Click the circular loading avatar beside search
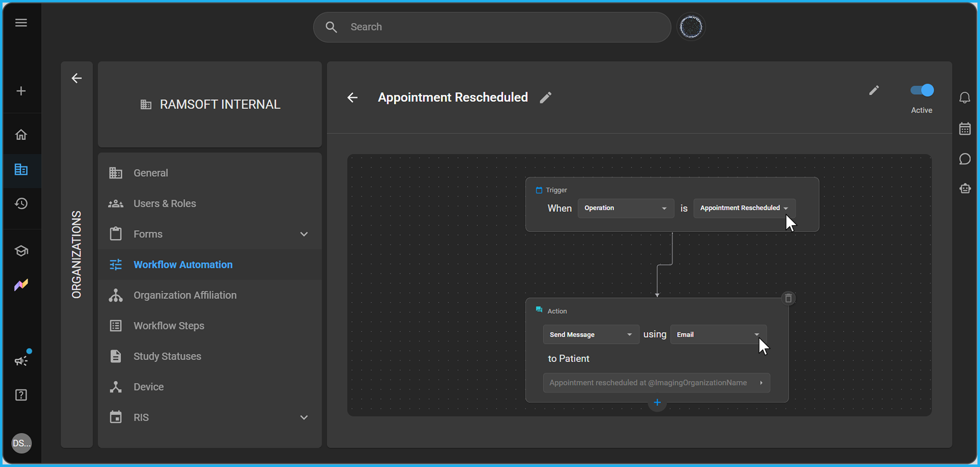This screenshot has width=980, height=467. (x=691, y=27)
